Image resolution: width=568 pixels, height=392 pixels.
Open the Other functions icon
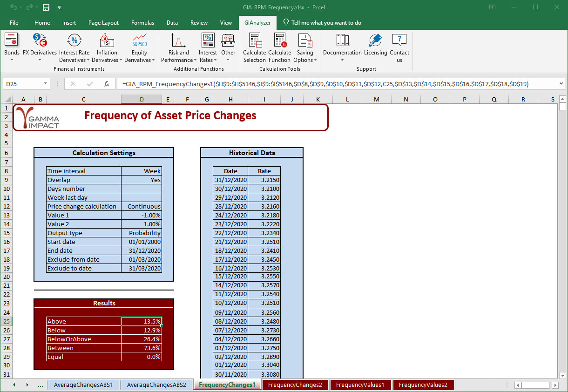228,40
